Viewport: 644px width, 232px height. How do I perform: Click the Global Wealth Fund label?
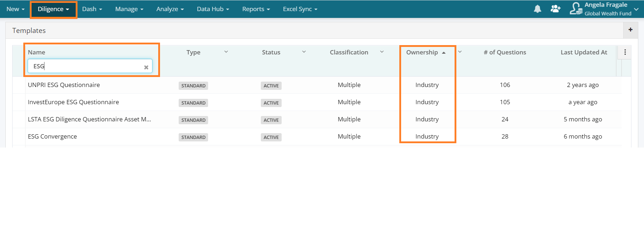[x=608, y=14]
